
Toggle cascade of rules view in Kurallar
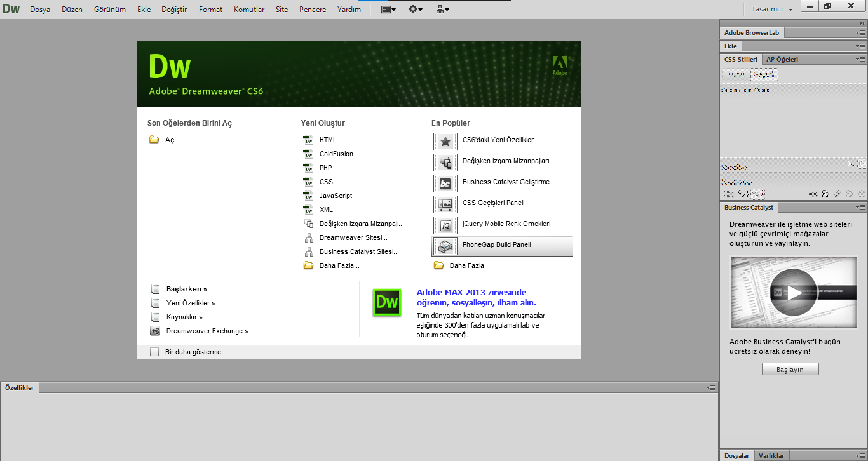(x=862, y=164)
